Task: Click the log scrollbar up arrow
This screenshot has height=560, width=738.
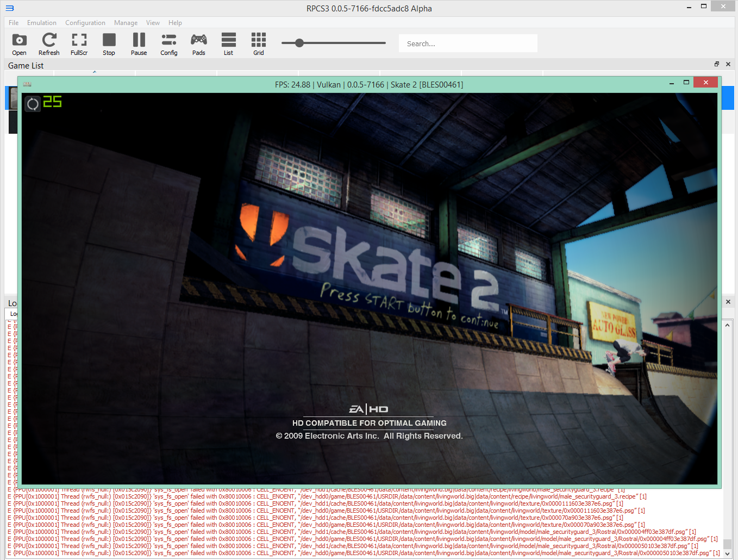Action: [x=728, y=325]
